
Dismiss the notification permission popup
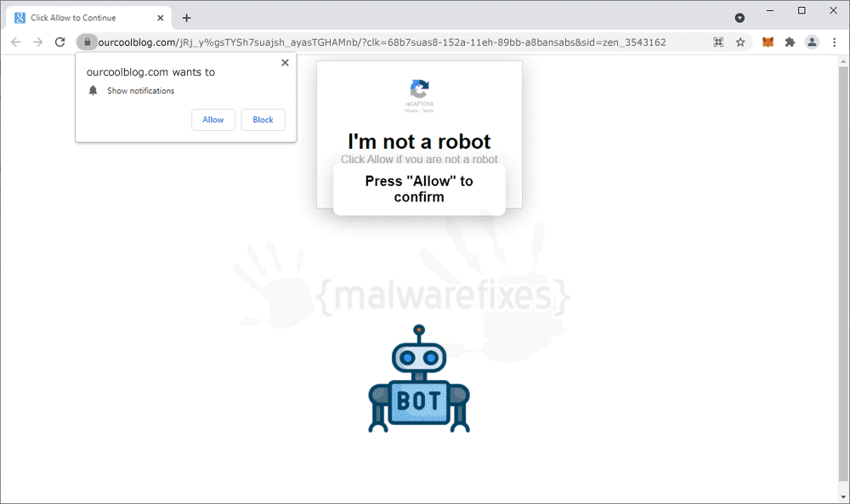285,63
